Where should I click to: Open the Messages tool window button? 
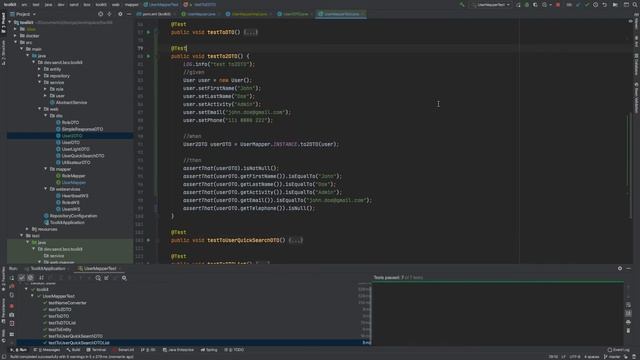coord(48,350)
